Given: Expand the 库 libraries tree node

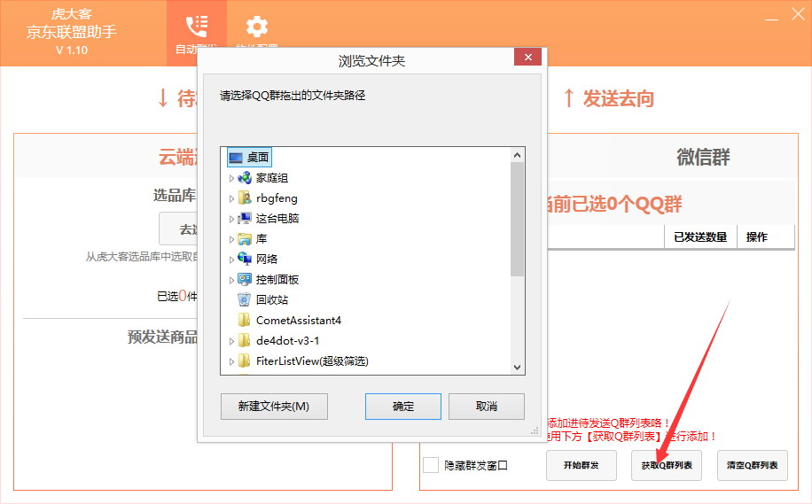Looking at the screenshot, I should pyautogui.click(x=231, y=239).
